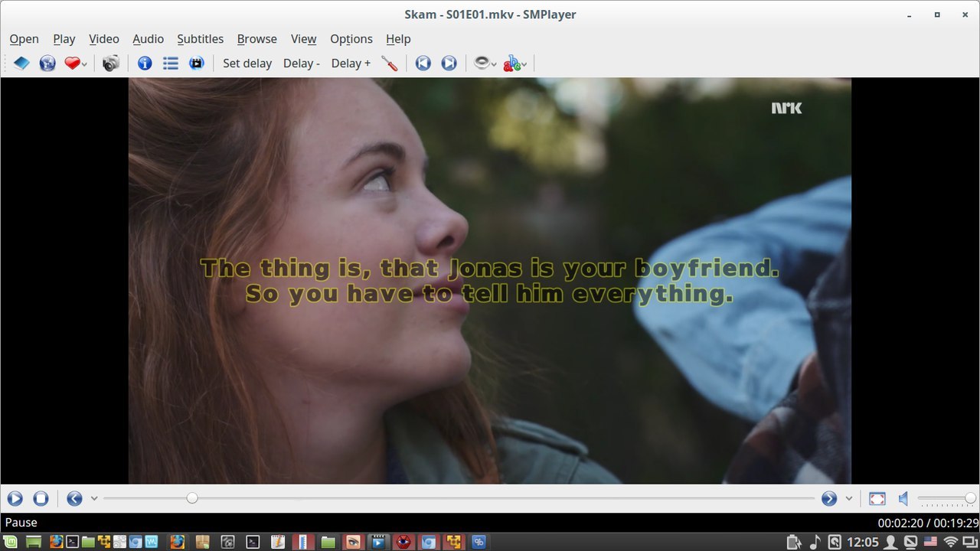Click Set delay in the toolbar
The width and height of the screenshot is (980, 551).
coord(247,64)
